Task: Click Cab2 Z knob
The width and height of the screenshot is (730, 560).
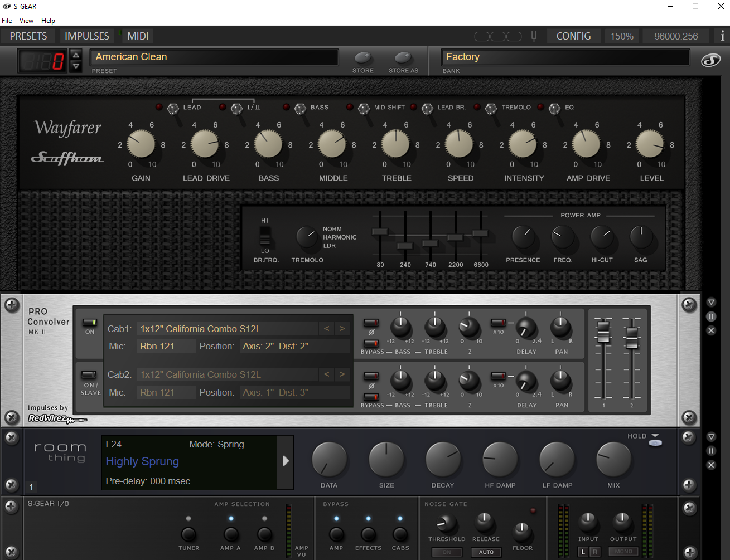Action: point(470,381)
